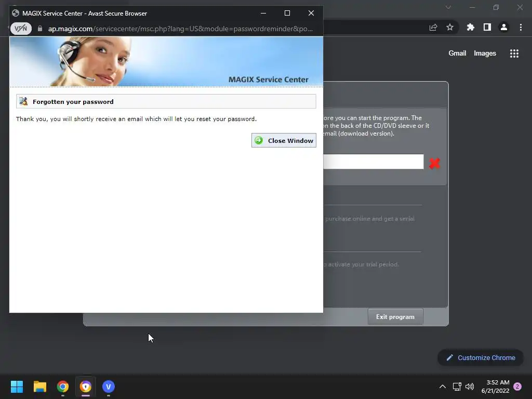Open the Chrome profile avatar icon
This screenshot has width=532, height=399.
(x=504, y=27)
